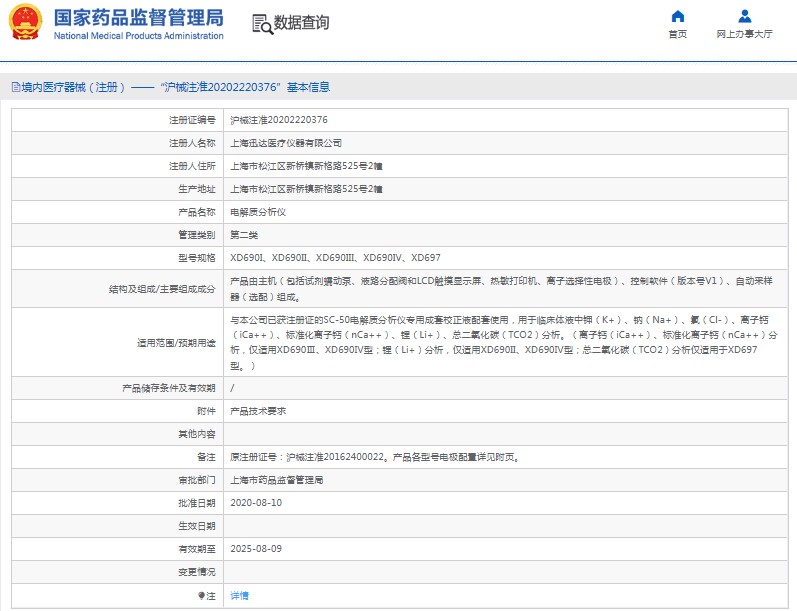This screenshot has height=611, width=797.
Task: Open the 详情 link
Action: 239,595
